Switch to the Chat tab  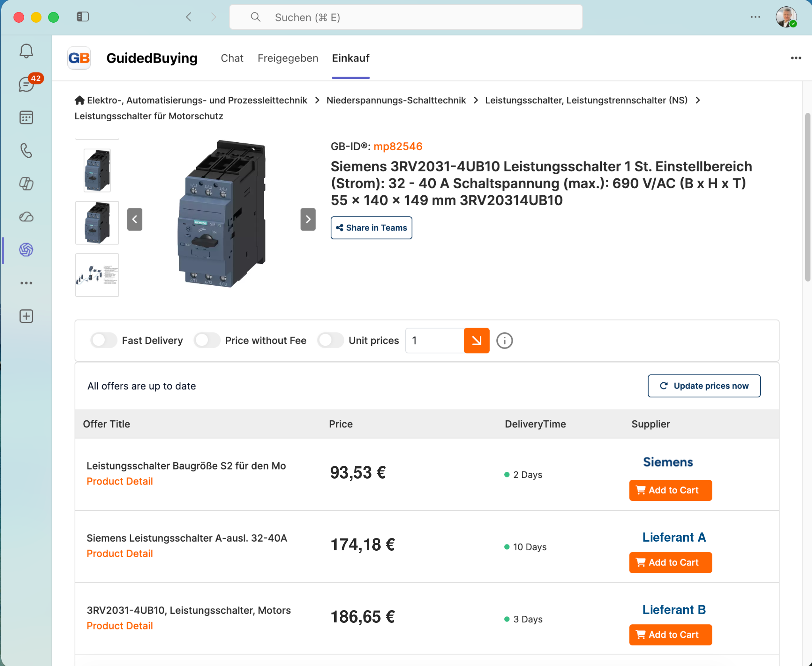coord(232,58)
